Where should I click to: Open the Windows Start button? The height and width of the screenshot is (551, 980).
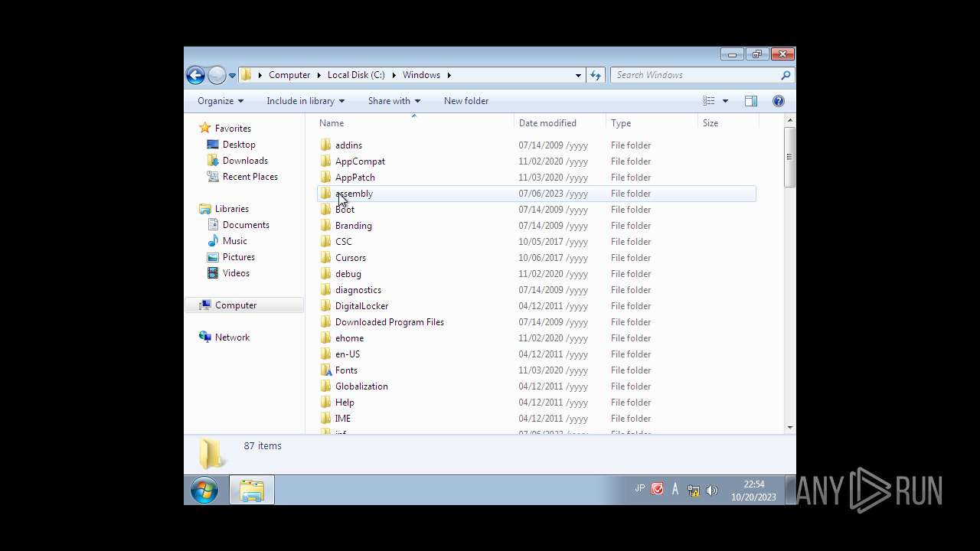point(204,490)
